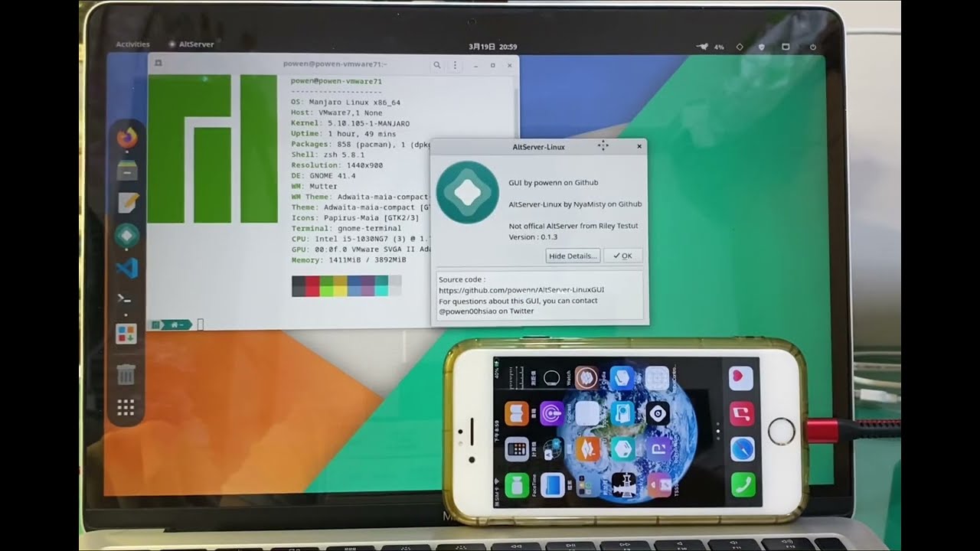Close the AltServer-Linux dialog
Image resolution: width=980 pixels, height=551 pixels.
click(x=639, y=146)
